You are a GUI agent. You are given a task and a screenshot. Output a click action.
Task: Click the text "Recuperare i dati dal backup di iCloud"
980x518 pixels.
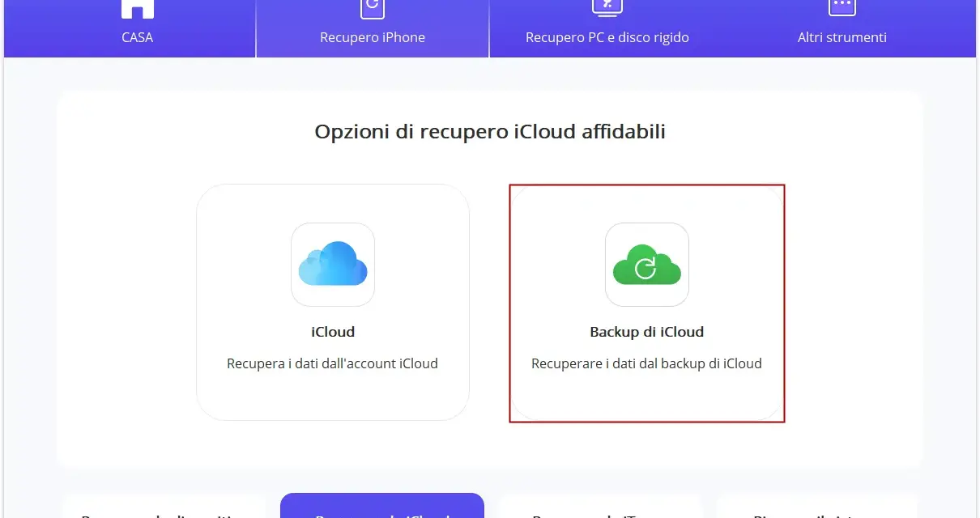[646, 364]
